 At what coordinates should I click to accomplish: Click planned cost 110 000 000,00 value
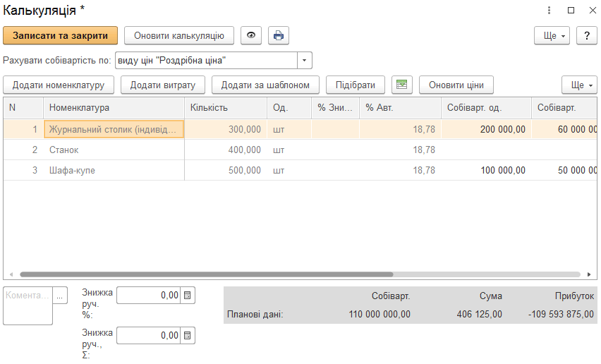coord(380,314)
